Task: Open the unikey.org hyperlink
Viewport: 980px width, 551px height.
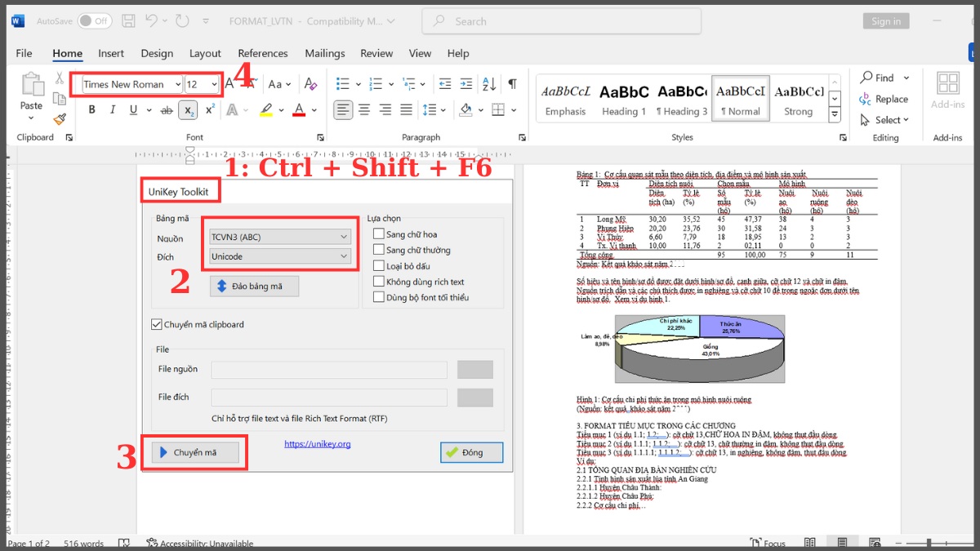Action: point(317,443)
